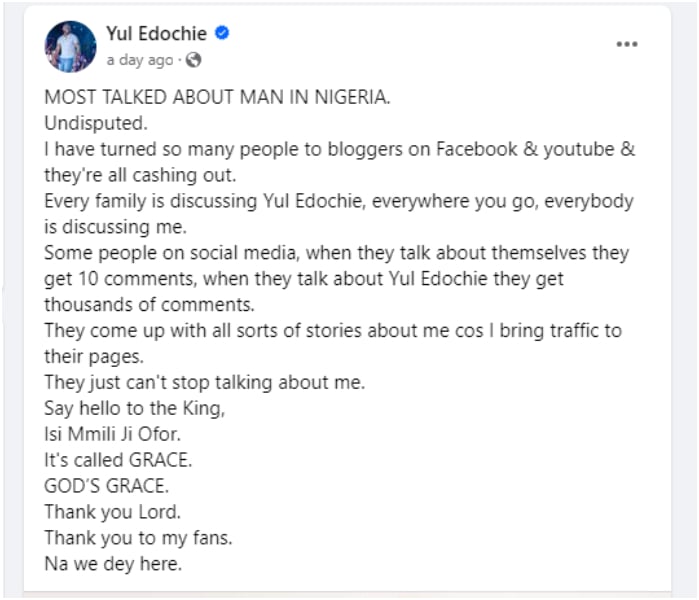Click the "Thank you to my fans." line
Viewport: 699px width, 600px height.
click(123, 537)
